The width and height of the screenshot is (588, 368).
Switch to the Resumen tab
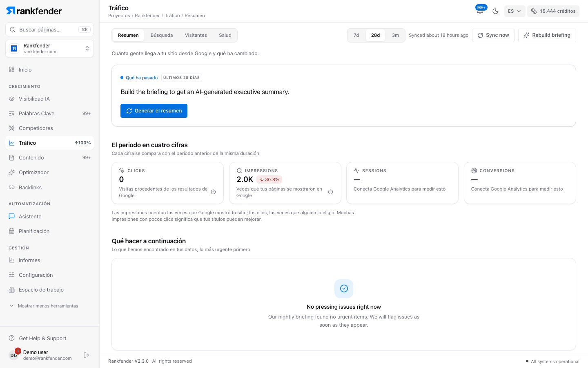(x=128, y=35)
